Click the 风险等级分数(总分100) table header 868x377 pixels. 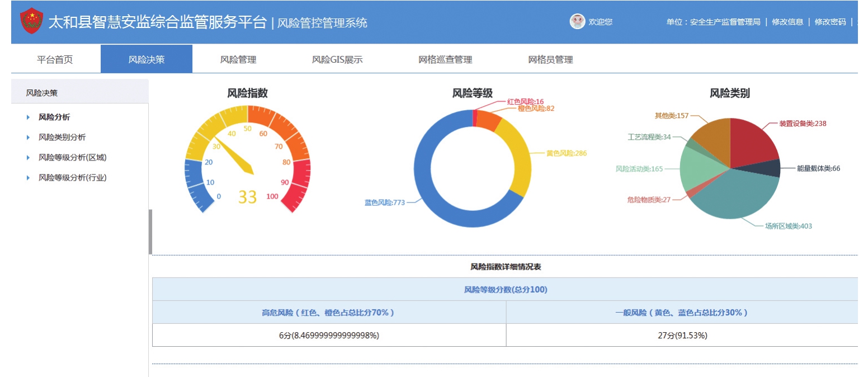pyautogui.click(x=505, y=290)
